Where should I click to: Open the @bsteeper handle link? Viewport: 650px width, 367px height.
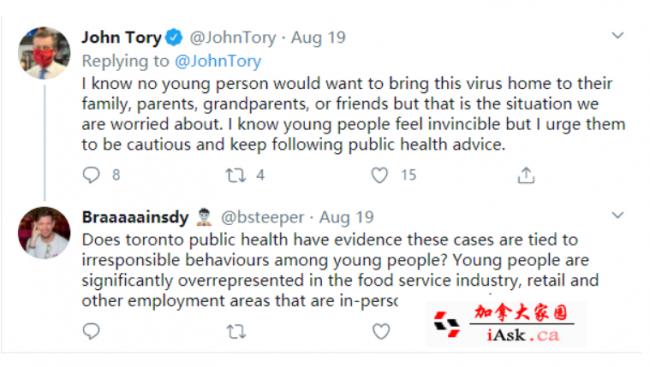(x=262, y=217)
